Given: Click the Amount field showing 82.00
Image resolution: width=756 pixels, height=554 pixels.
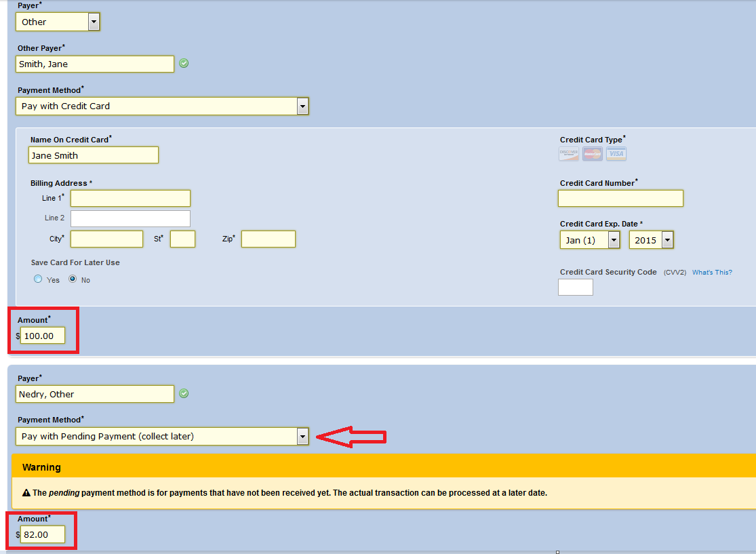Looking at the screenshot, I should click(x=43, y=534).
